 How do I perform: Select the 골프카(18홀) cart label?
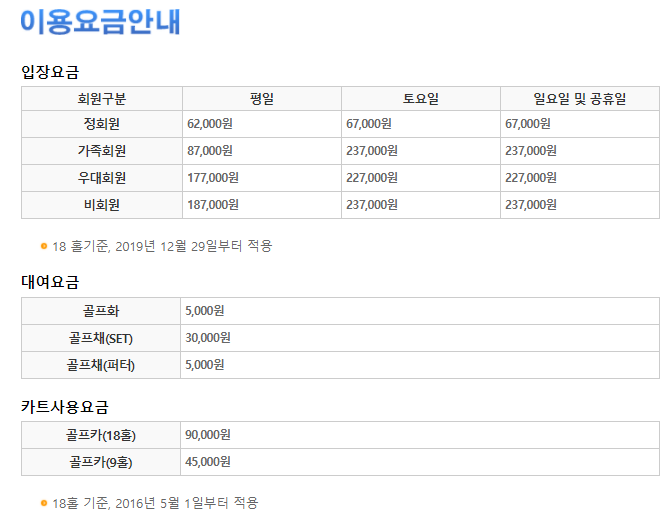click(x=101, y=435)
